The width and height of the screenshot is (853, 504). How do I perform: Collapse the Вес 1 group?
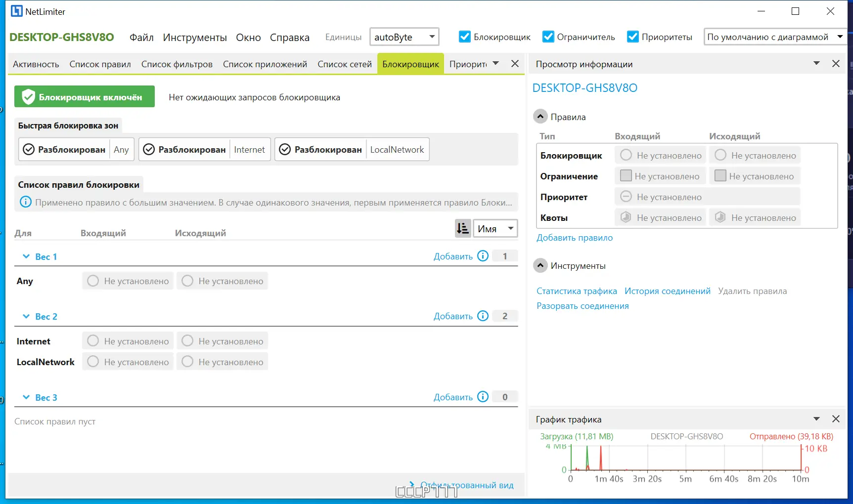tap(26, 256)
